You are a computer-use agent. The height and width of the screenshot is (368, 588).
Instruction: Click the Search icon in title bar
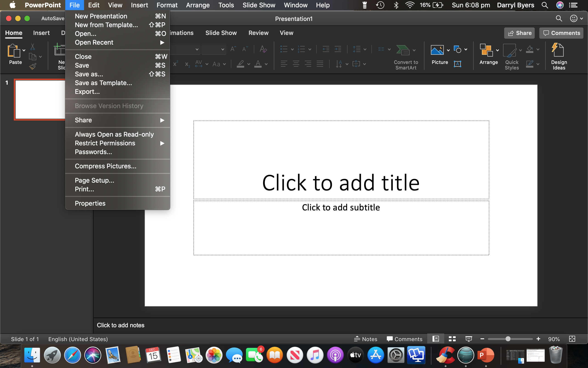(559, 18)
